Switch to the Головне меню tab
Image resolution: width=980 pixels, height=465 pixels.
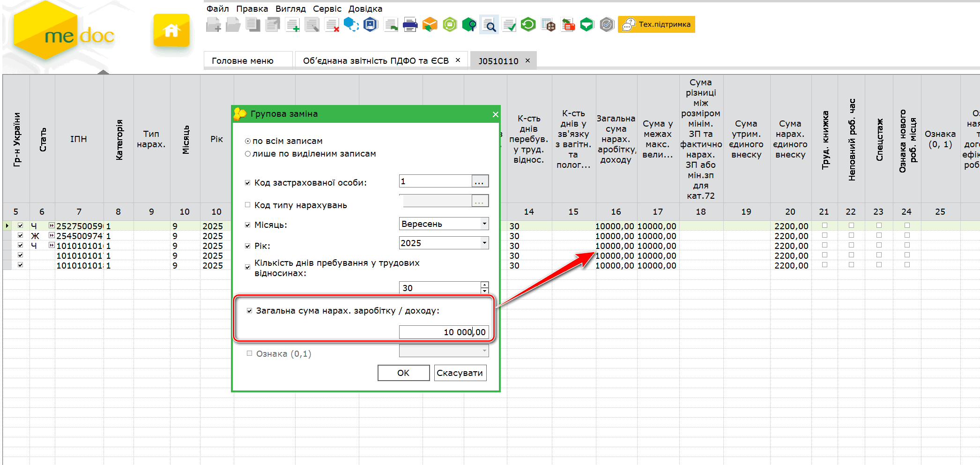tap(243, 60)
